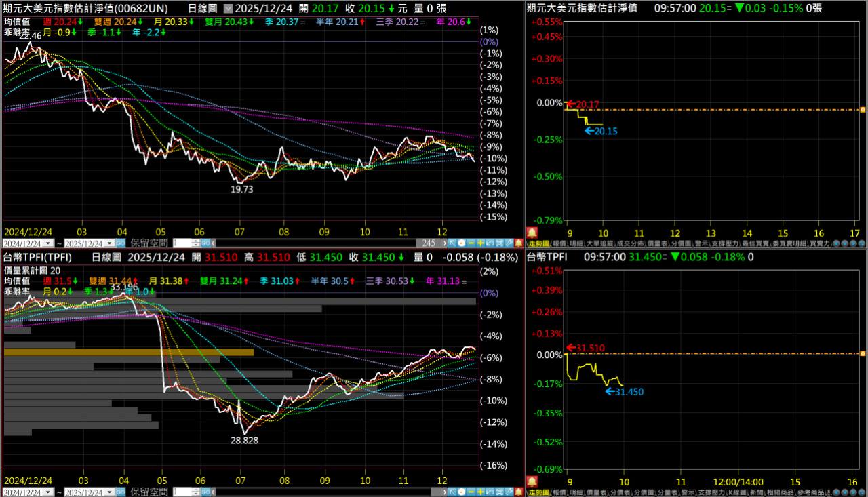Click the alert bell in the TPFI daily chart toolbar
The height and width of the screenshot is (497, 868).
(x=519, y=492)
